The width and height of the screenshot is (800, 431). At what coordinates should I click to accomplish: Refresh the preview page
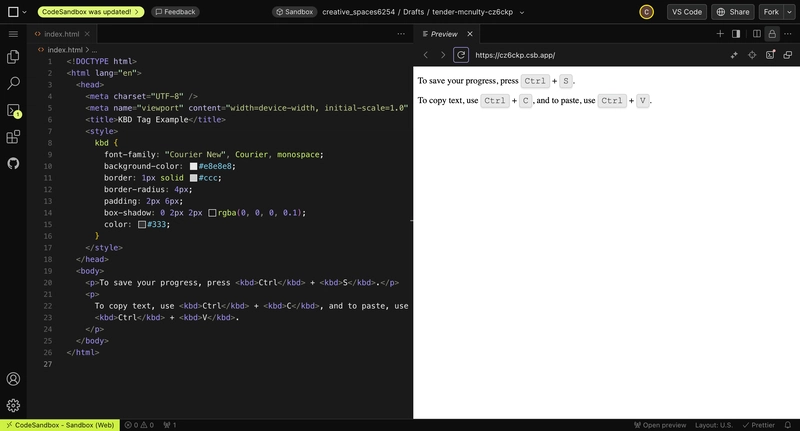pos(461,55)
